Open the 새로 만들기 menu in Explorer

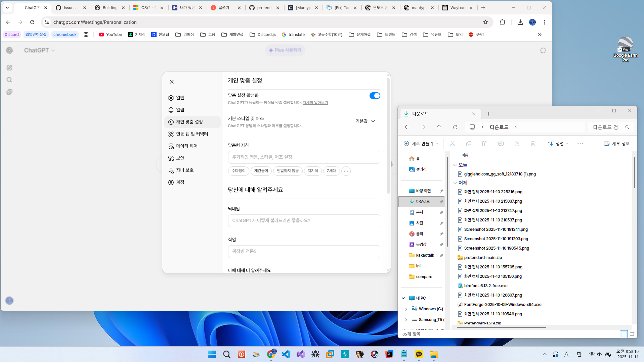click(421, 144)
